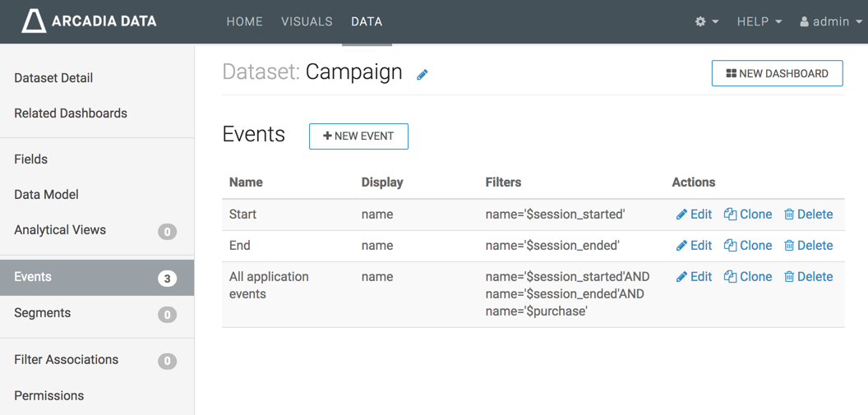Clone the All application events row
The width and height of the screenshot is (868, 415).
[747, 277]
